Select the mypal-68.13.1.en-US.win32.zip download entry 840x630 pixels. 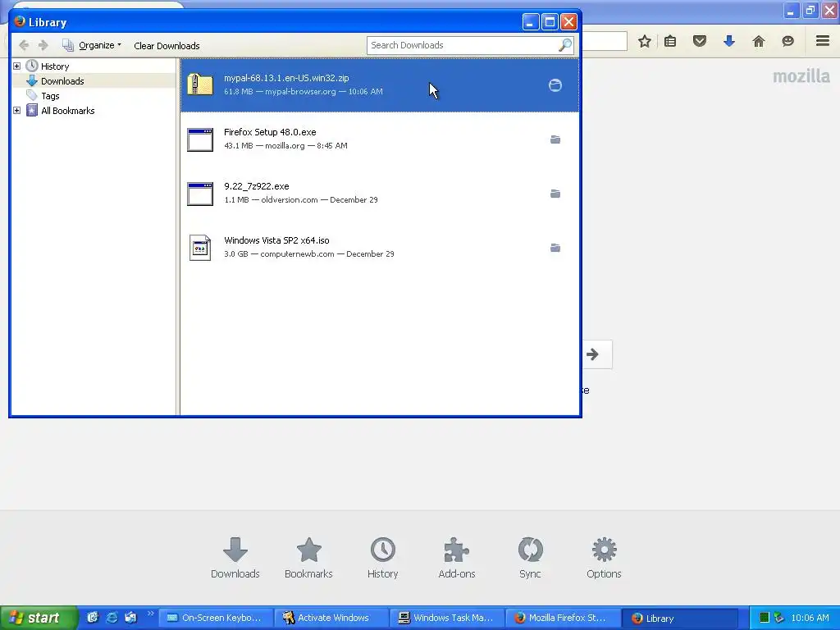tap(379, 85)
